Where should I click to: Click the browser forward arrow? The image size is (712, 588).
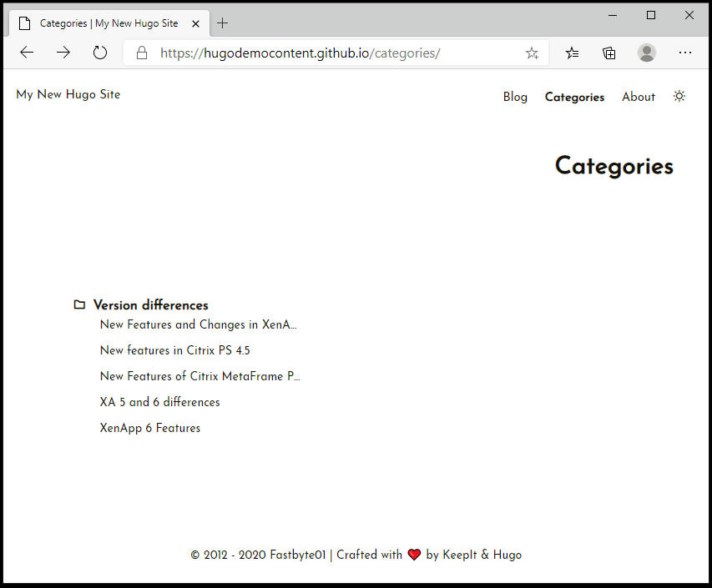[x=63, y=53]
